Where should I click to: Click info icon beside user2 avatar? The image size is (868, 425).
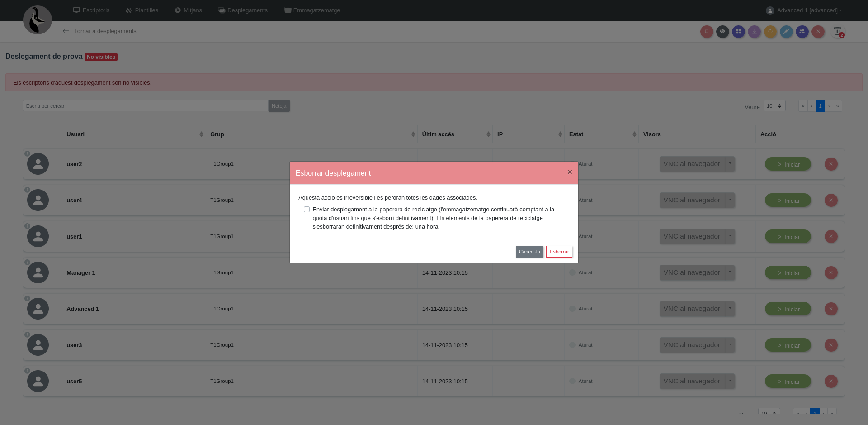(x=27, y=154)
